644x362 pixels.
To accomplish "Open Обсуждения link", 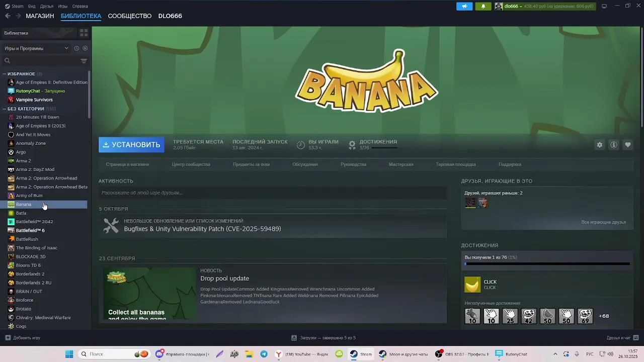I will pyautogui.click(x=305, y=164).
